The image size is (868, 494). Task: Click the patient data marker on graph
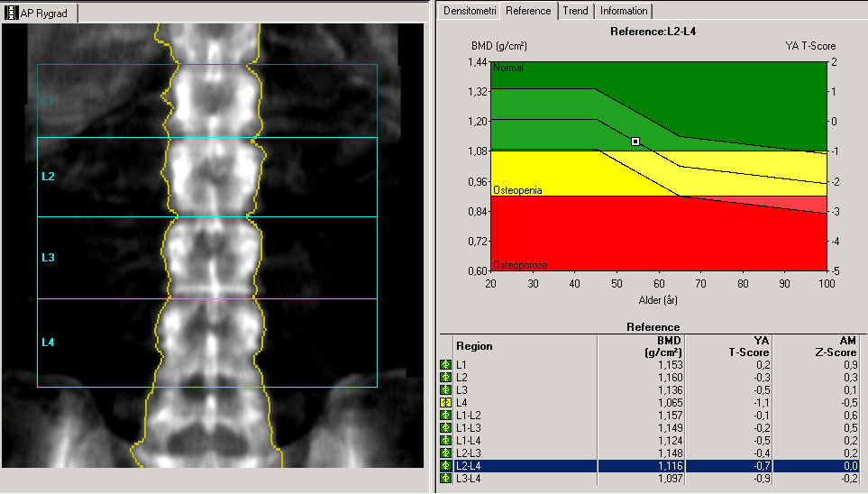tap(635, 142)
